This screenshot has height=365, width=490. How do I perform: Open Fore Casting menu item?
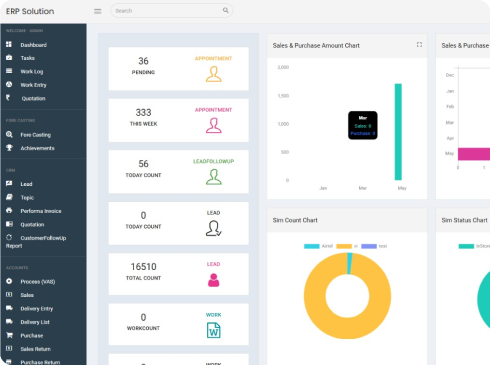[x=35, y=135]
